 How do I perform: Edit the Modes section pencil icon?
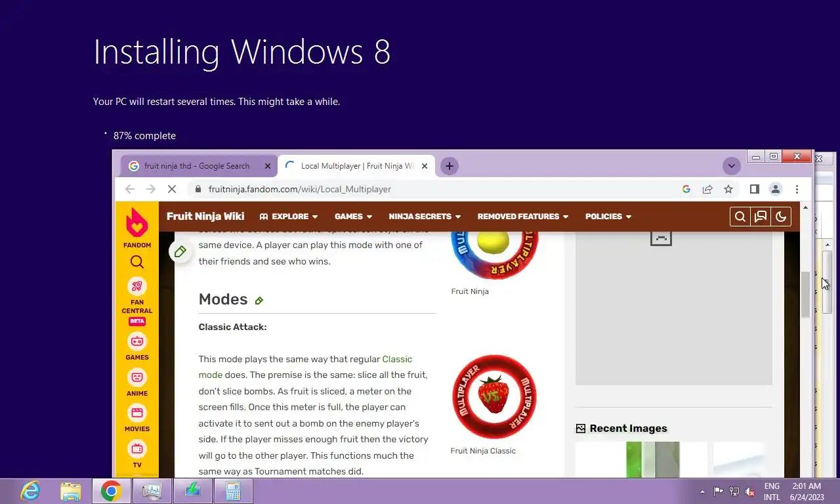259,301
